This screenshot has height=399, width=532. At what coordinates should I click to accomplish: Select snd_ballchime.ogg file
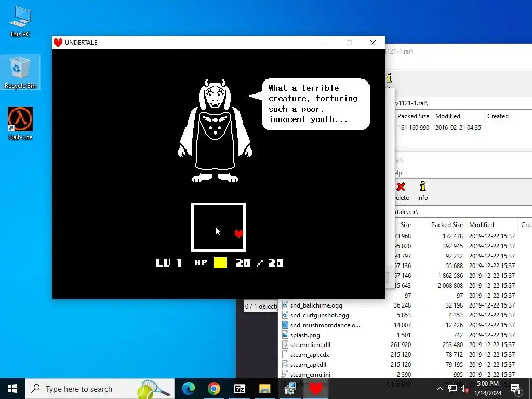click(316, 305)
